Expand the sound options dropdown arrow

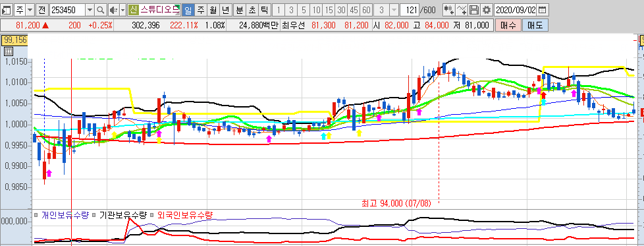click(x=122, y=9)
